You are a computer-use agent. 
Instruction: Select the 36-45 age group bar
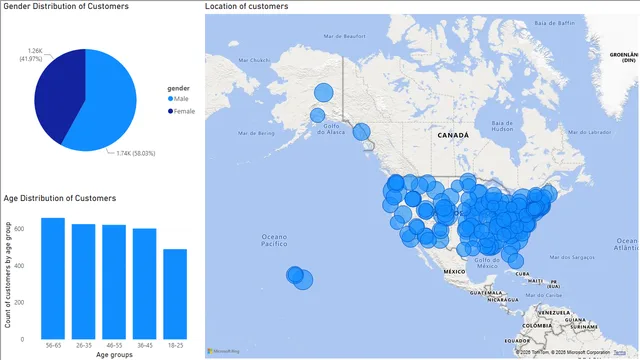[x=144, y=284]
